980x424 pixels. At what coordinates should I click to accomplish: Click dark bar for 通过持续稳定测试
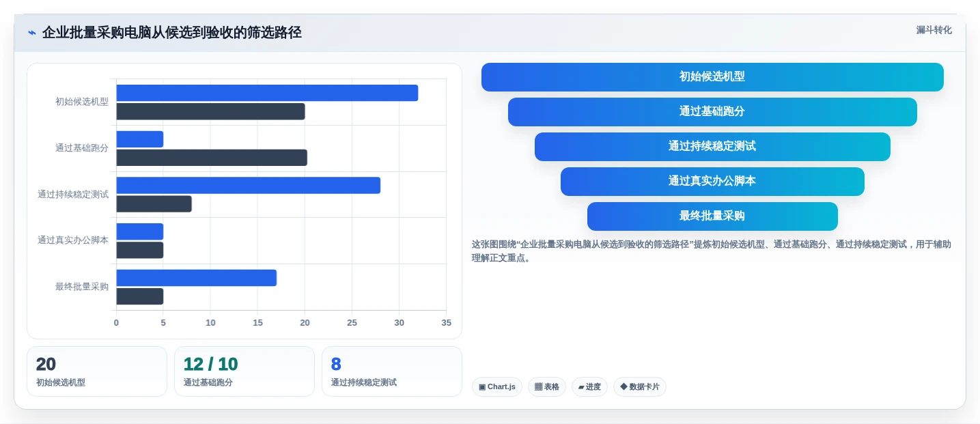154,204
